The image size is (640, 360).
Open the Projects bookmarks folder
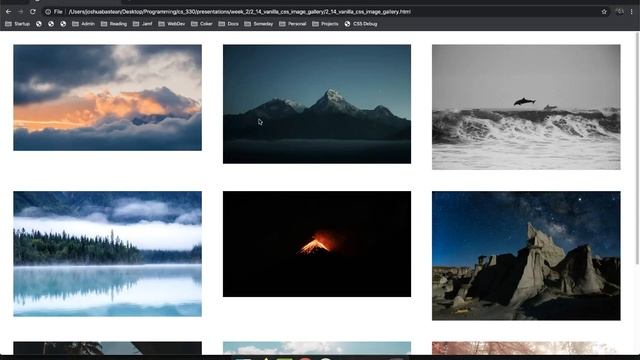click(x=325, y=24)
